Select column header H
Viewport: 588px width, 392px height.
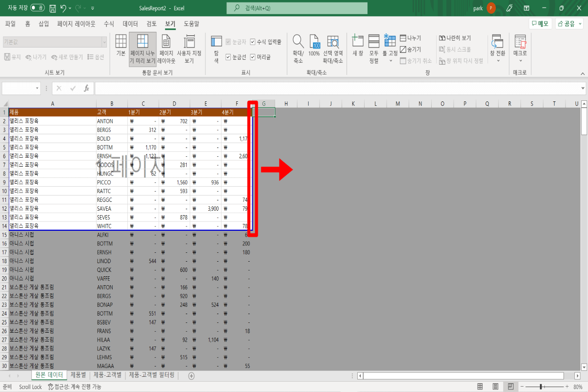[286, 104]
